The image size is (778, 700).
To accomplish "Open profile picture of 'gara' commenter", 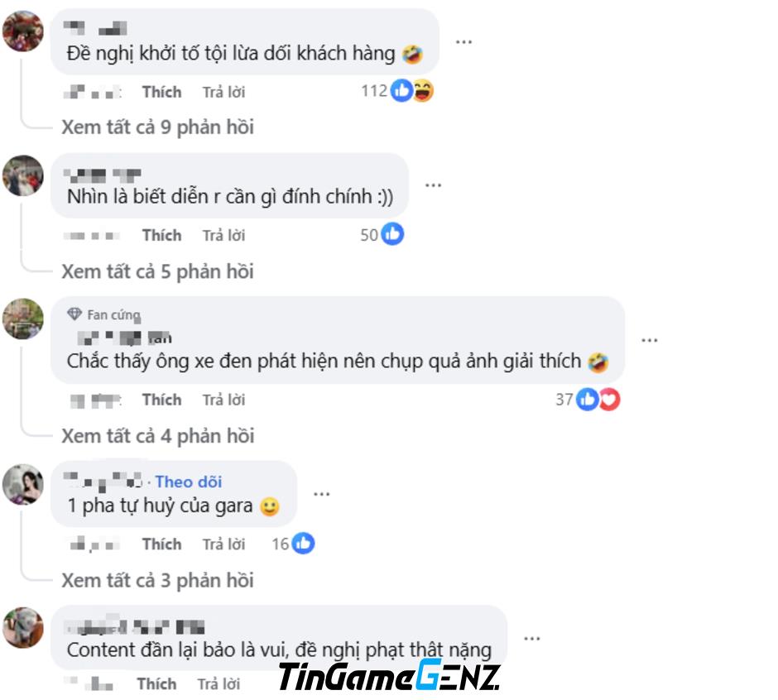I will click(x=23, y=485).
